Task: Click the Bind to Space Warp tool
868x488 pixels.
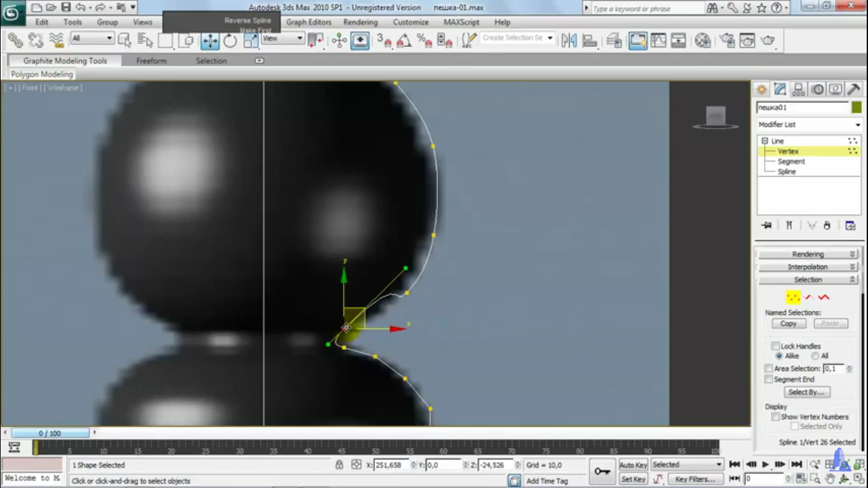Action: pyautogui.click(x=57, y=41)
